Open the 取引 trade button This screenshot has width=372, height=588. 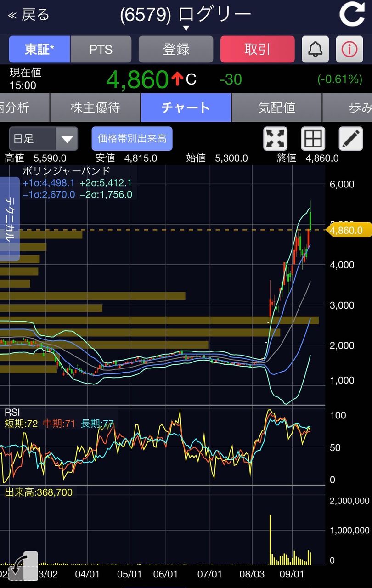click(257, 49)
